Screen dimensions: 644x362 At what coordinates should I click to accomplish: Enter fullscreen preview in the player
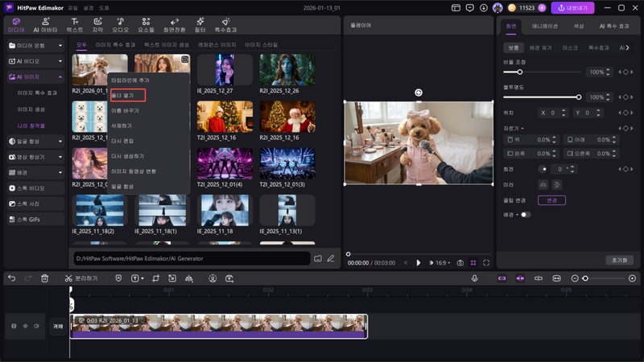(486, 262)
